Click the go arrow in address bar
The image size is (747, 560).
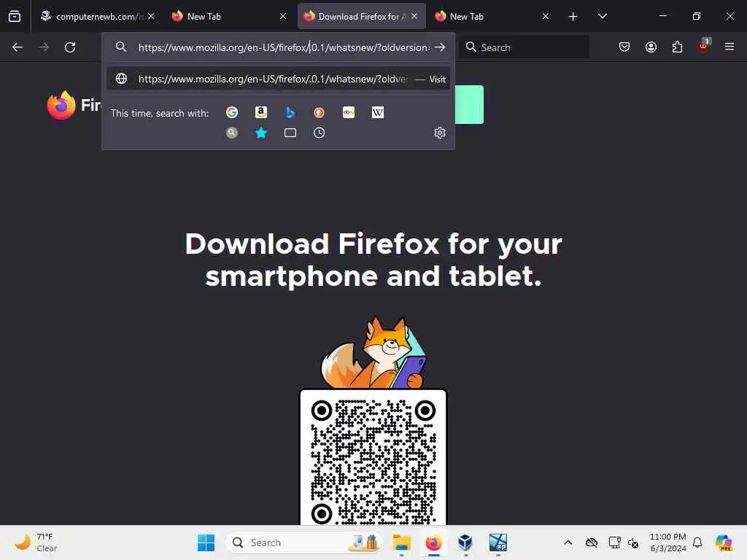[440, 47]
